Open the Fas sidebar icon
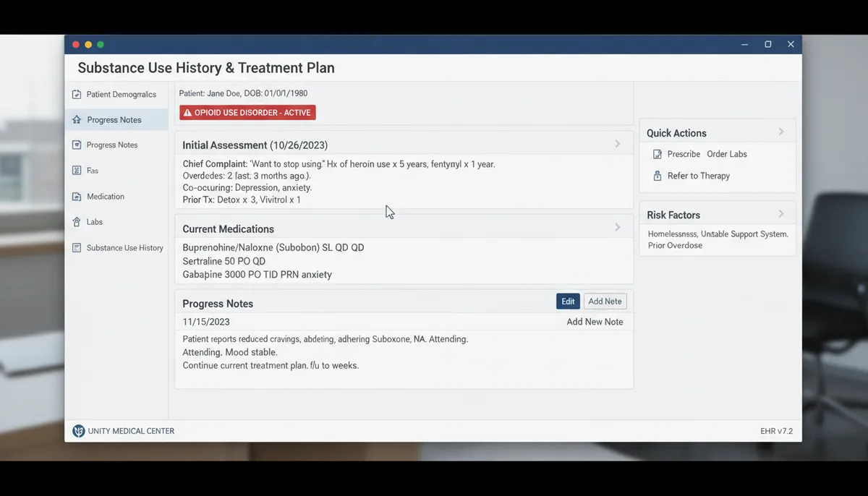 coord(77,171)
